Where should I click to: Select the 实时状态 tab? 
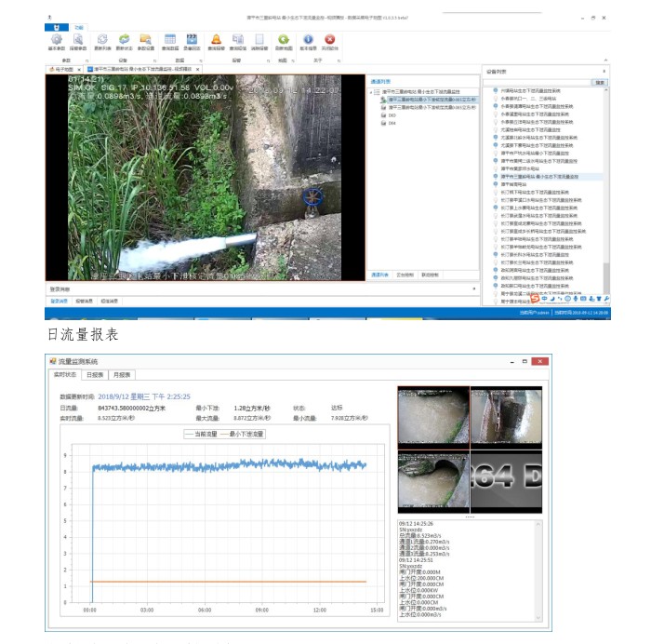65,375
